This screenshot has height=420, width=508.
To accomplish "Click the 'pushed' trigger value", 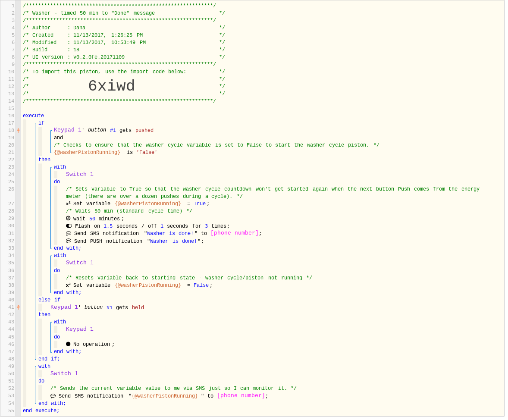I will 144,130.
